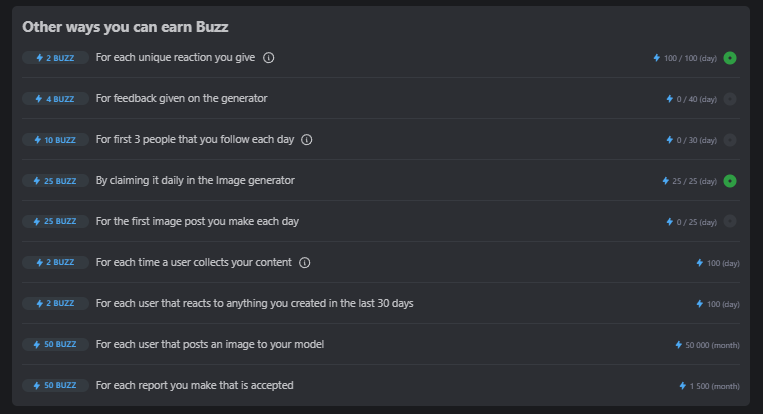Click grey status circle for generator feedback

point(730,99)
